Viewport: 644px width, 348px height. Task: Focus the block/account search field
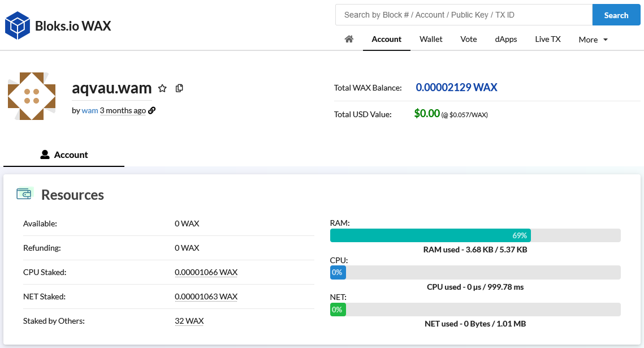pyautogui.click(x=464, y=15)
